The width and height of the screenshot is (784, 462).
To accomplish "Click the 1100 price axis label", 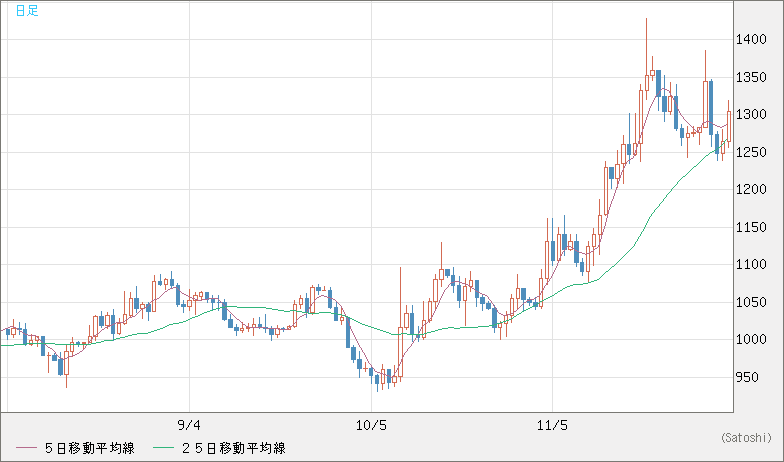I will [x=751, y=264].
